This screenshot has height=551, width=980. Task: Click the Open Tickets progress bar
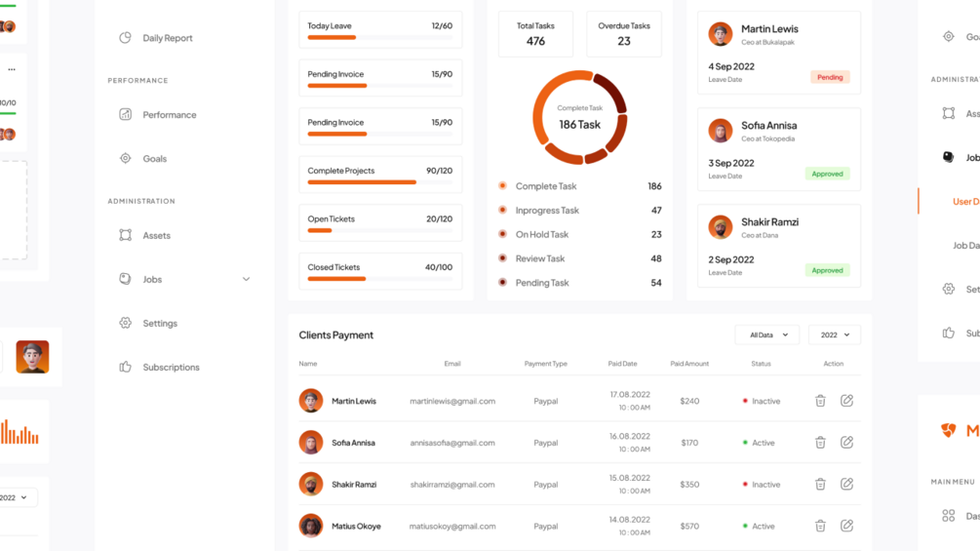[x=380, y=230]
